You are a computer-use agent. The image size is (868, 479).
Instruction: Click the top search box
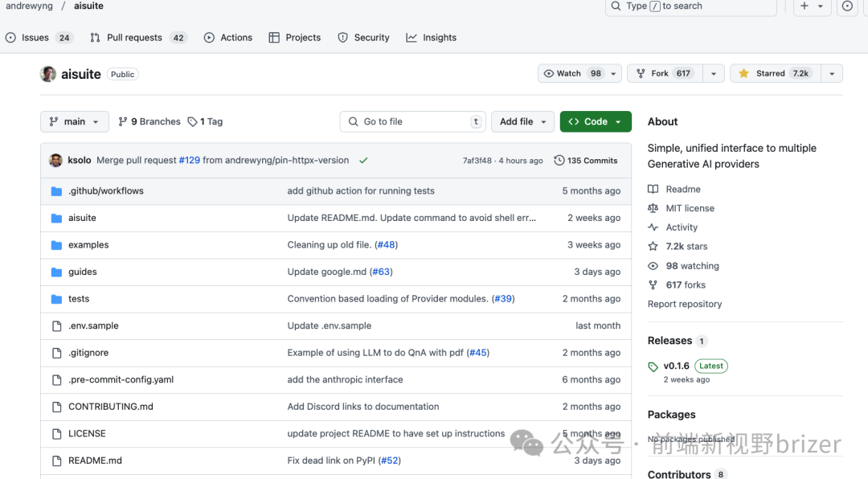pos(691,6)
